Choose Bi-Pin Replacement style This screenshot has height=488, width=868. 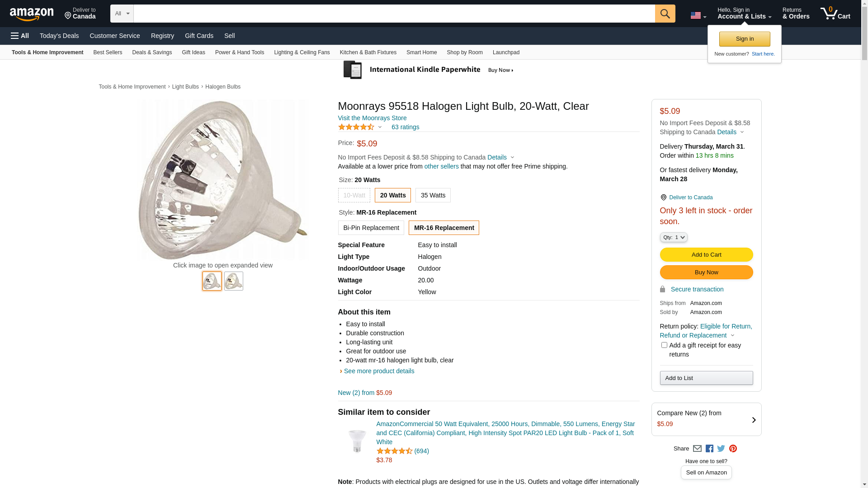[x=371, y=228]
